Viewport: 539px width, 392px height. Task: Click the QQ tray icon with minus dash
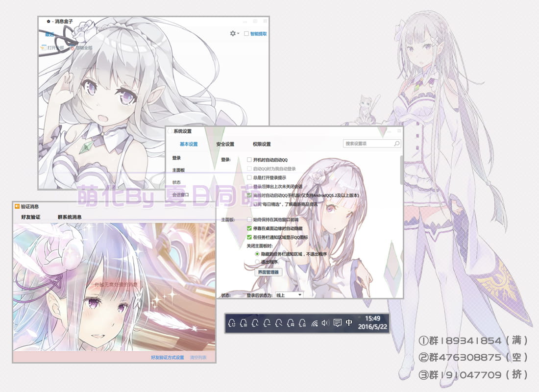[x=267, y=323]
